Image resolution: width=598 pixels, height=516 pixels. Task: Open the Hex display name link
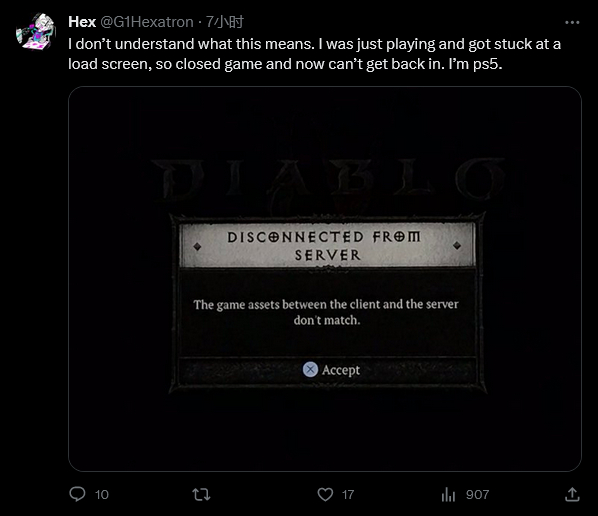[82, 22]
